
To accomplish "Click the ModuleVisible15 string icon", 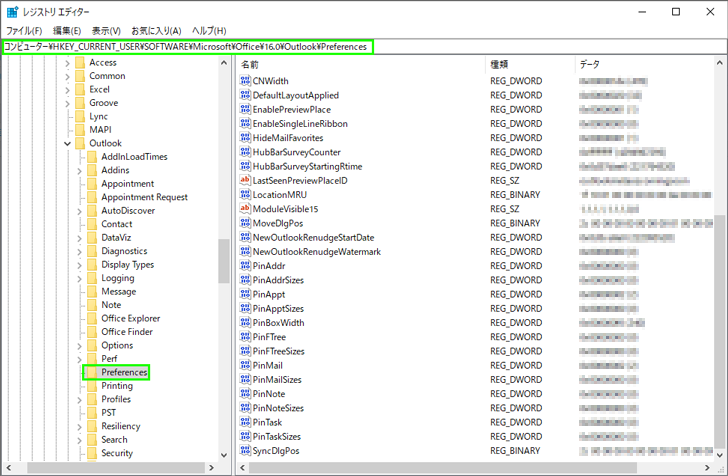I will click(x=245, y=209).
